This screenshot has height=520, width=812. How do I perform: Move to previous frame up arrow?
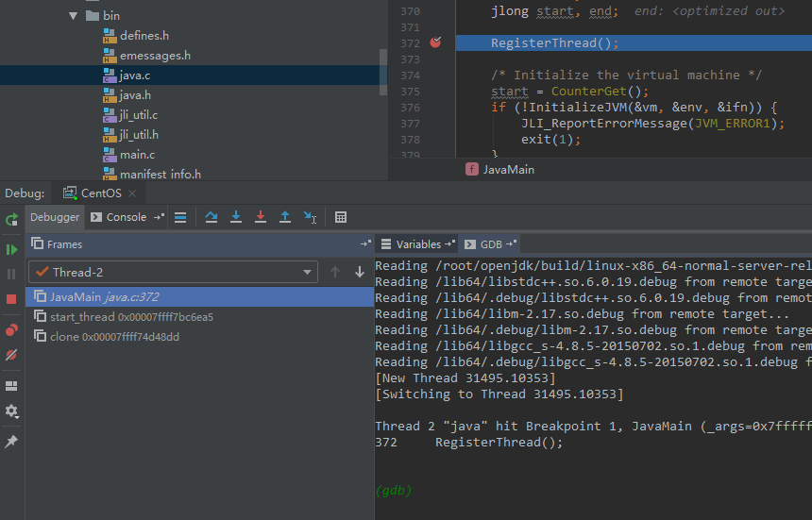pyautogui.click(x=335, y=272)
